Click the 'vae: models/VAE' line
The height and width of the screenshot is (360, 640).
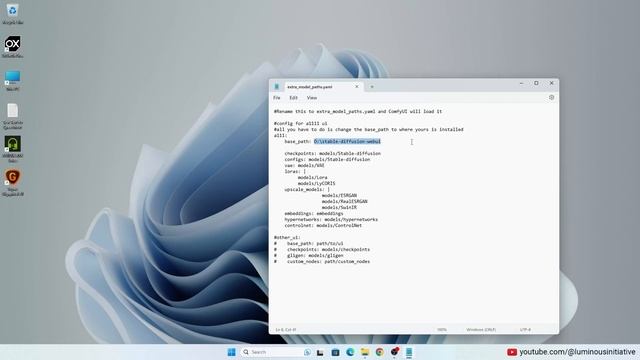(x=304, y=166)
